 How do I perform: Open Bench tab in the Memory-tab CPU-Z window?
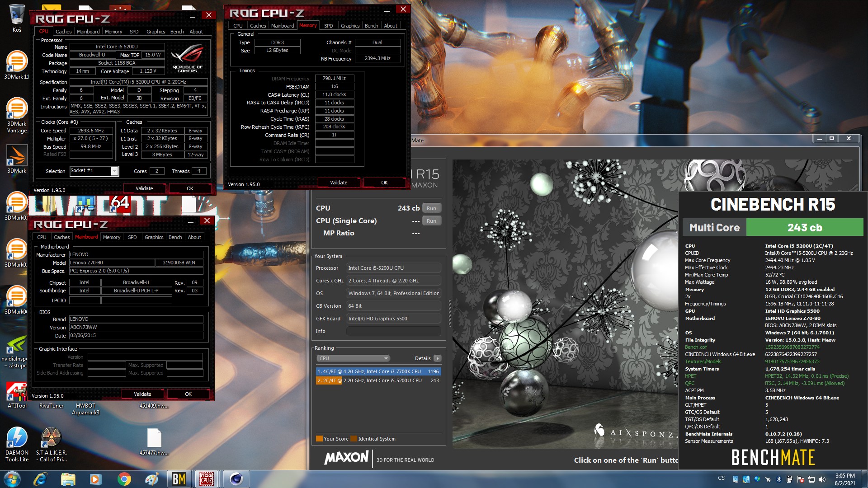click(371, 26)
